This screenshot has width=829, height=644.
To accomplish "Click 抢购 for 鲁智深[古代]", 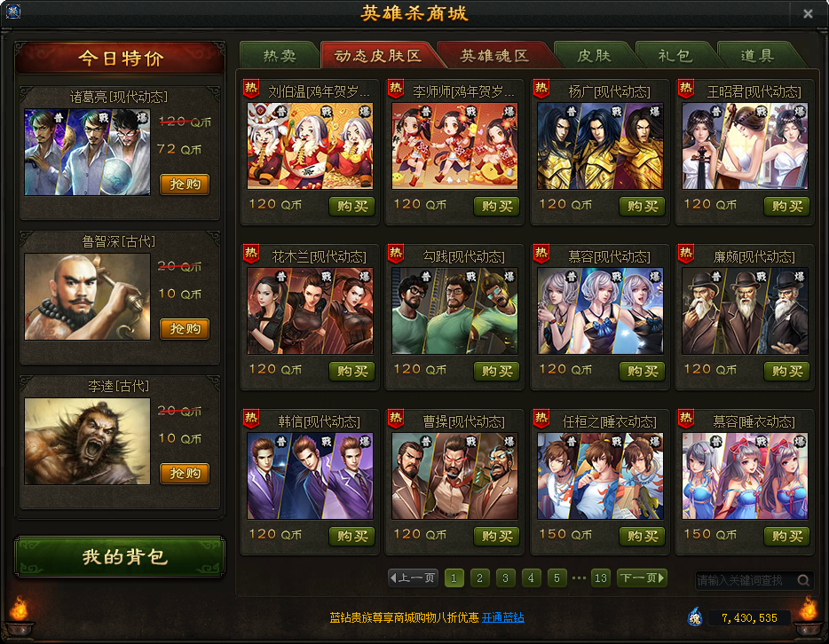I will [x=185, y=328].
